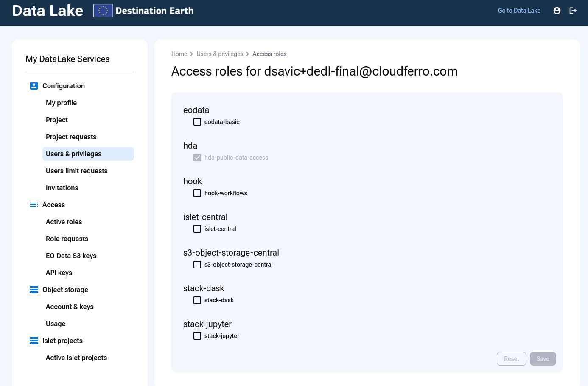The image size is (588, 386).
Task: Click the Access section list icon
Action: tap(34, 205)
